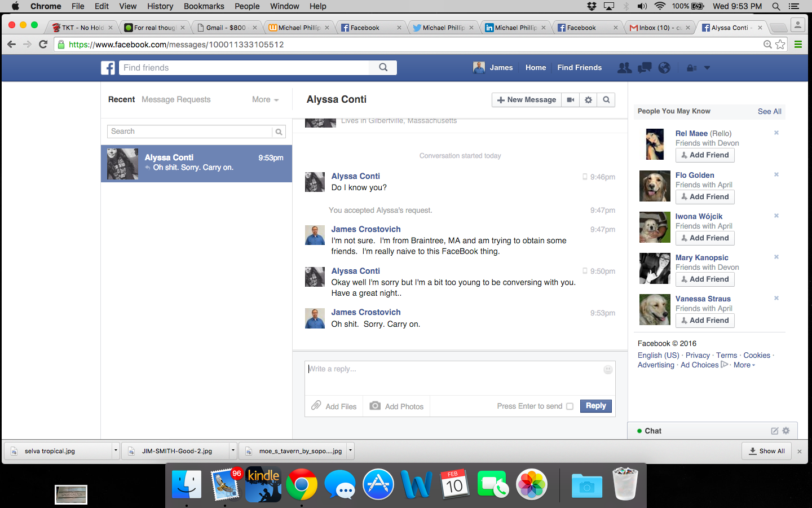
Task: Open Chat bar options gear icon
Action: (x=786, y=431)
